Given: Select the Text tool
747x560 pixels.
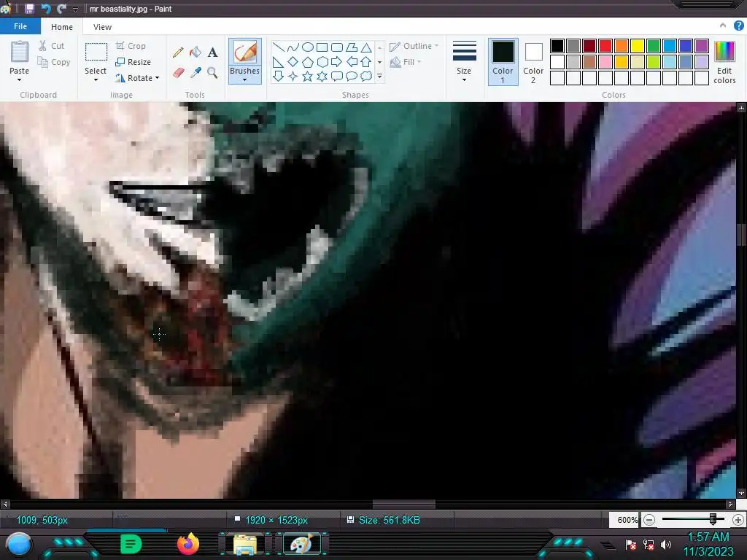Looking at the screenshot, I should pos(212,52).
